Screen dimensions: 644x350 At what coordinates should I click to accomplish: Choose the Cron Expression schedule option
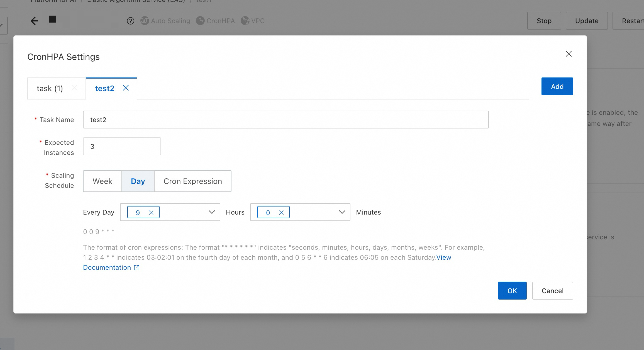coord(193,181)
